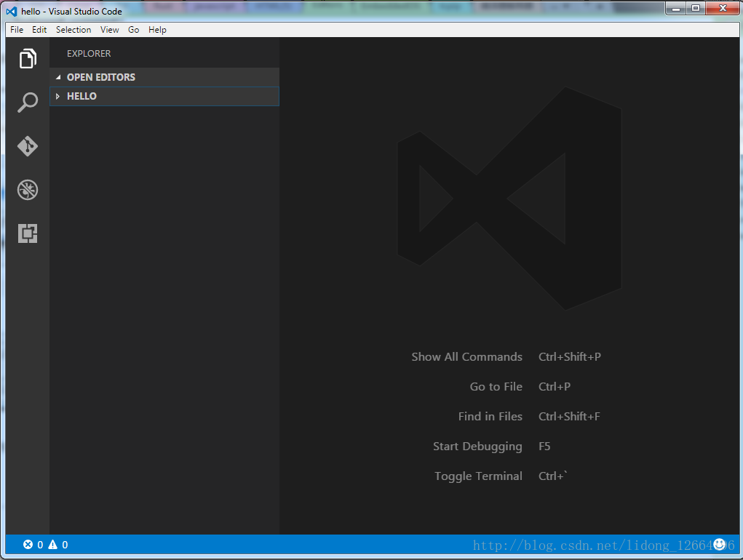
Task: Open the Extensions view icon
Action: point(28,233)
